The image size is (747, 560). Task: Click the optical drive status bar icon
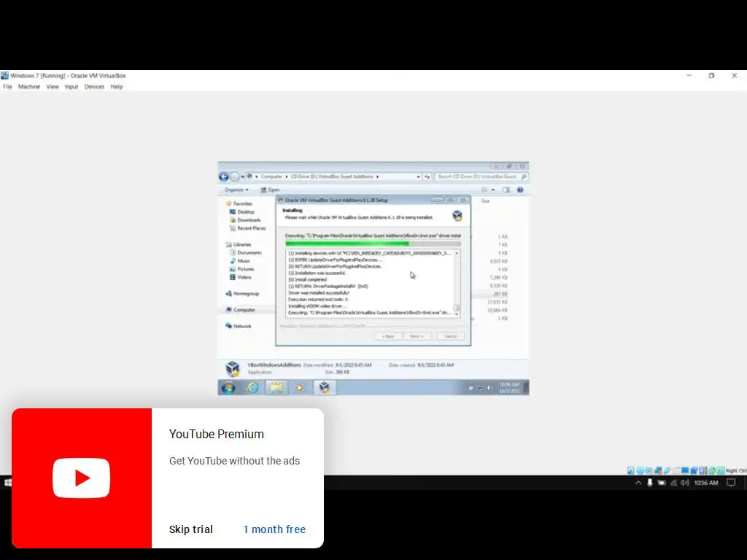click(640, 470)
